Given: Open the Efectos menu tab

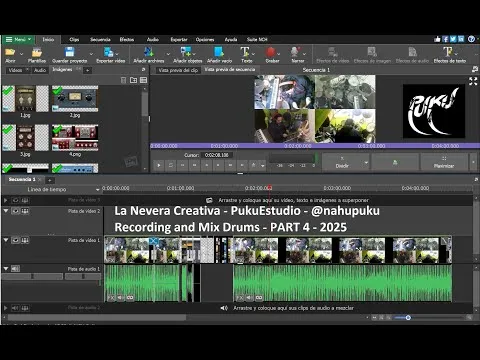Looking at the screenshot, I should click(127, 39).
